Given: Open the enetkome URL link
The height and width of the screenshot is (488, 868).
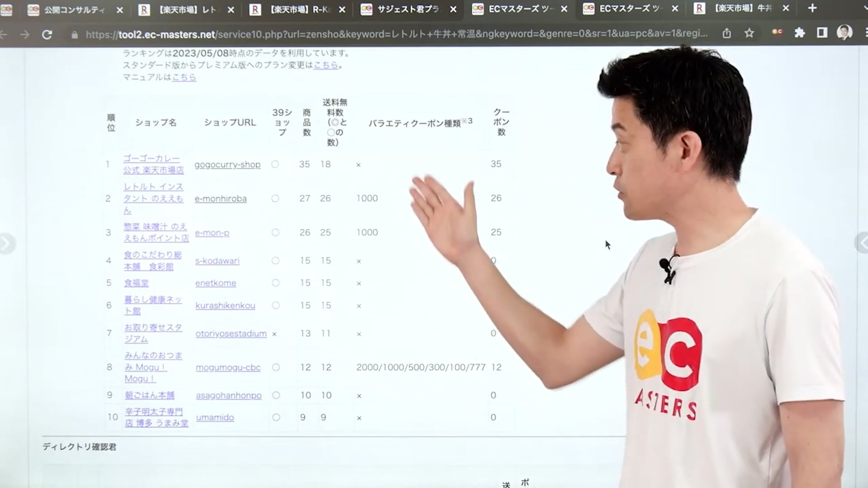Looking at the screenshot, I should coord(216,283).
